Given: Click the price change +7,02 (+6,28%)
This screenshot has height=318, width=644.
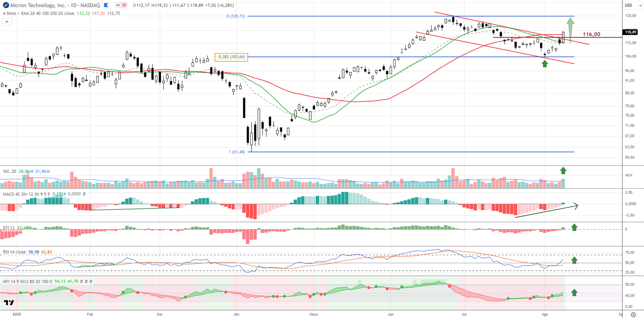Looking at the screenshot, I should click(219, 5).
